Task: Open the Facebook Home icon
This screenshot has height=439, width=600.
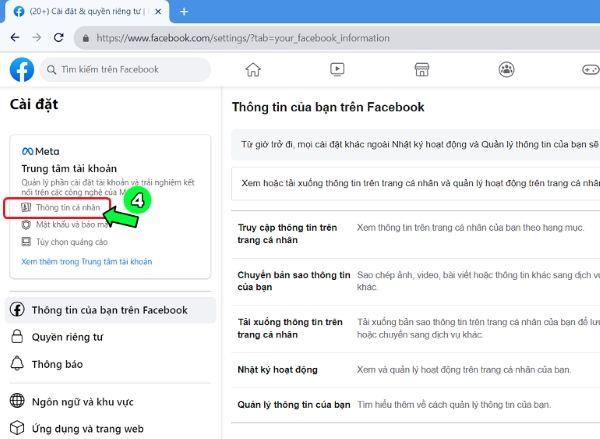Action: click(x=253, y=69)
